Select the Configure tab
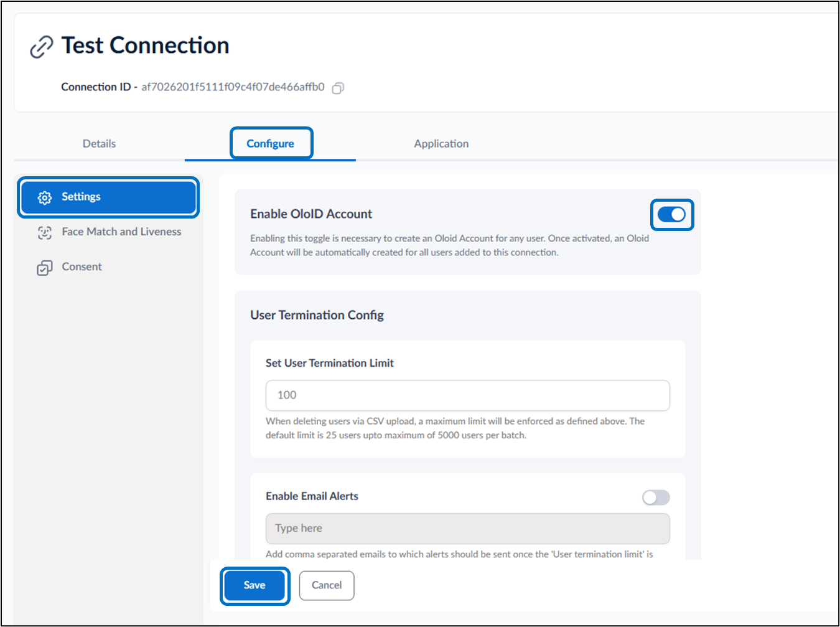840x627 pixels. tap(270, 143)
